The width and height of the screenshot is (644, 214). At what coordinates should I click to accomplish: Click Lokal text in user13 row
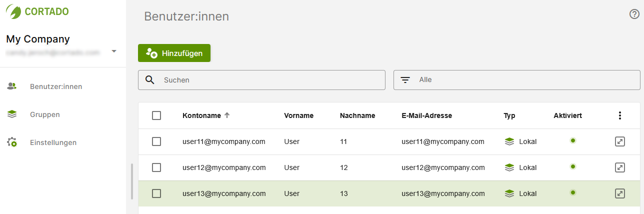[x=528, y=193]
